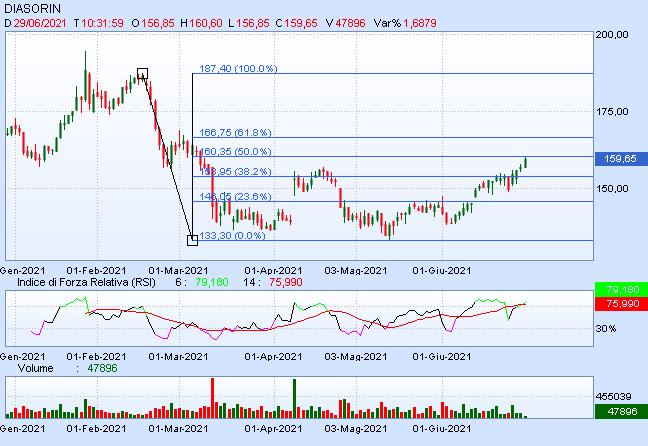Image resolution: width=648 pixels, height=446 pixels.
Task: Select the 133,30 (0.0%) Fibonacci label
Action: (x=232, y=235)
